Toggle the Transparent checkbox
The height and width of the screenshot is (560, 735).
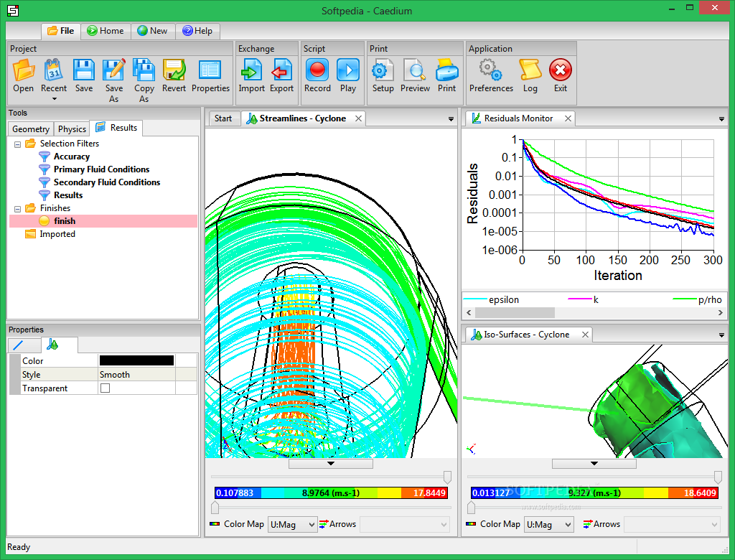(105, 388)
